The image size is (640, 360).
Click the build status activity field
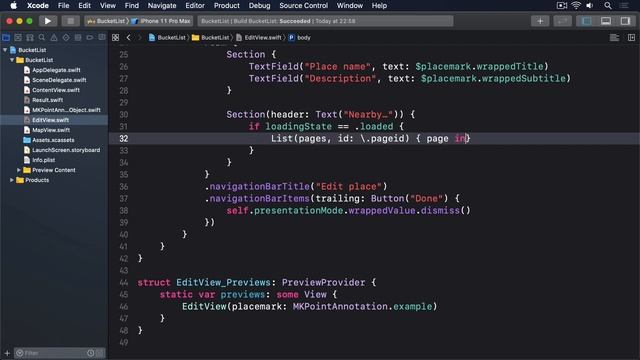pyautogui.click(x=325, y=21)
